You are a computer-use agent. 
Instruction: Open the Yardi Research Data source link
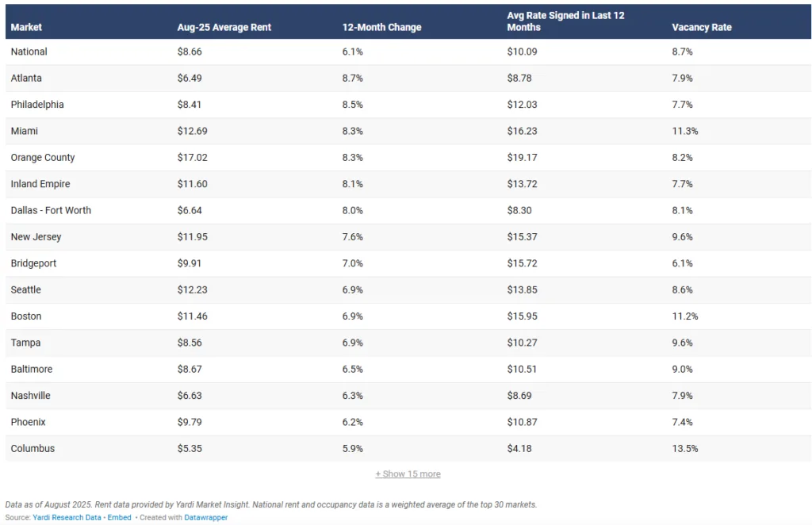point(67,518)
